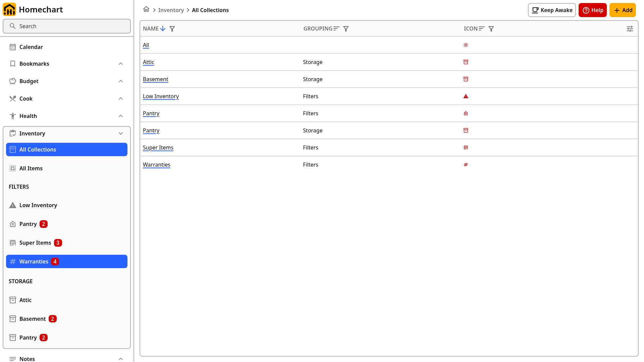Open the red Help button
Image resolution: width=644 pixels, height=362 pixels.
tap(592, 10)
